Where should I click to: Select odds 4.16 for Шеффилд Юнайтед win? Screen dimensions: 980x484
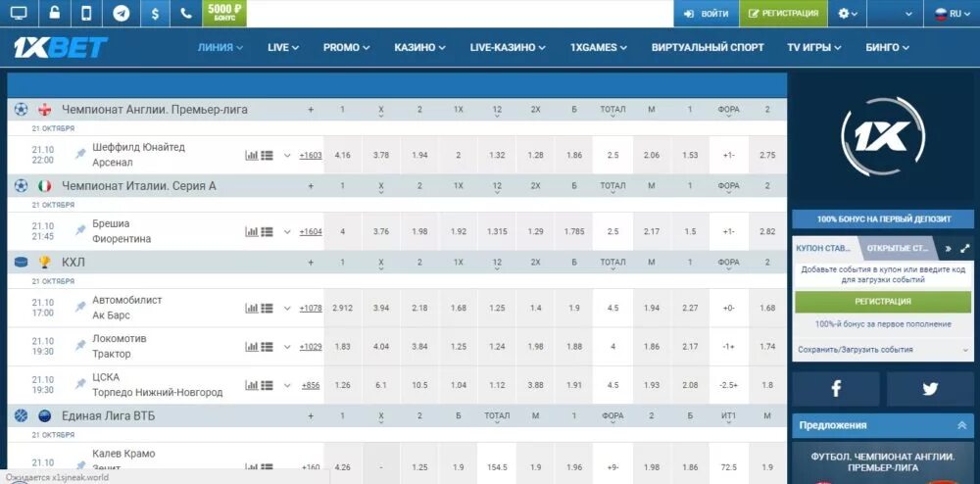342,155
